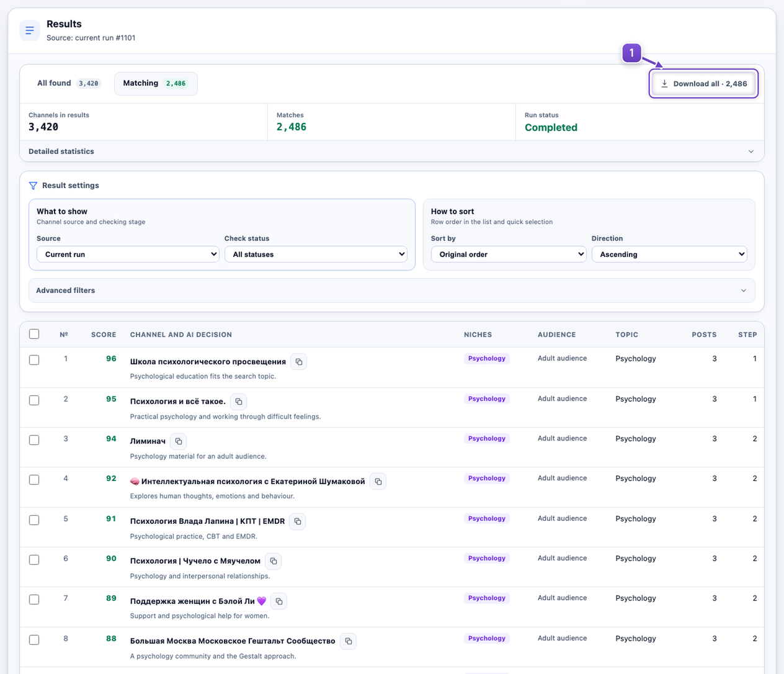Tick the checkbox for row 5
Viewport: 784px width, 674px height.
(x=34, y=520)
